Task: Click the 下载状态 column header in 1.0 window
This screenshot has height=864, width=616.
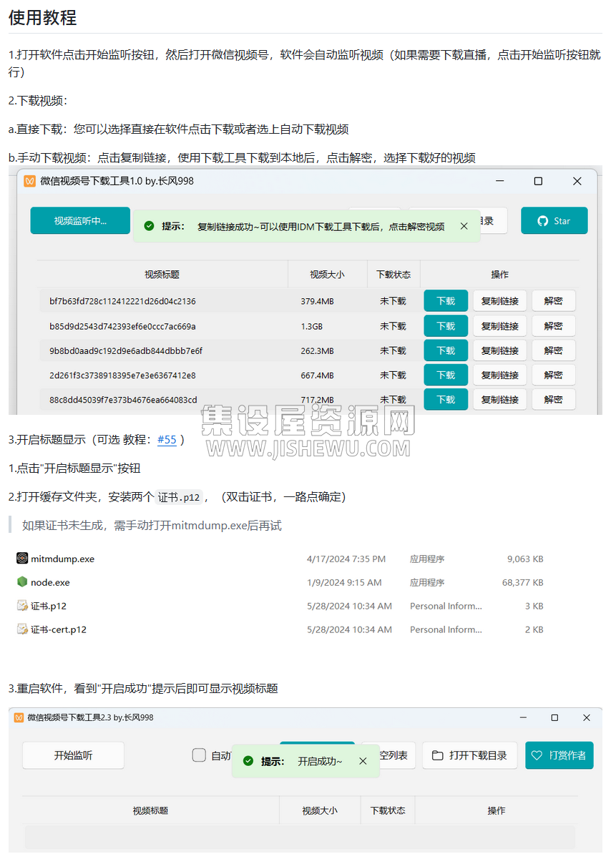Action: point(393,274)
